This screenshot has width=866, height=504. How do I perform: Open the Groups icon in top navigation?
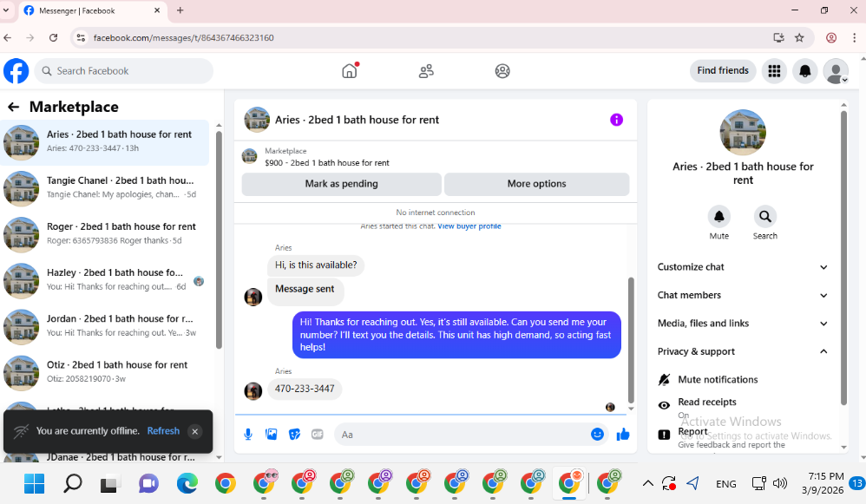point(502,70)
